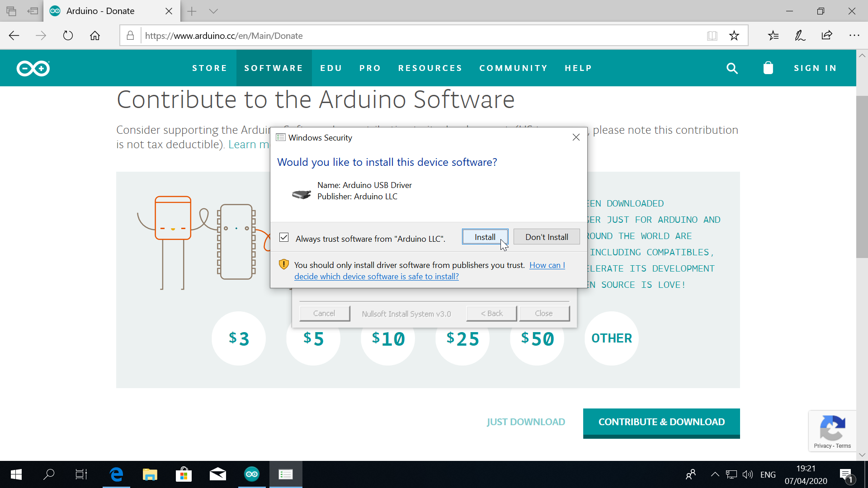The height and width of the screenshot is (488, 868).
Task: Open the RESOURCES menu item
Action: (x=430, y=68)
